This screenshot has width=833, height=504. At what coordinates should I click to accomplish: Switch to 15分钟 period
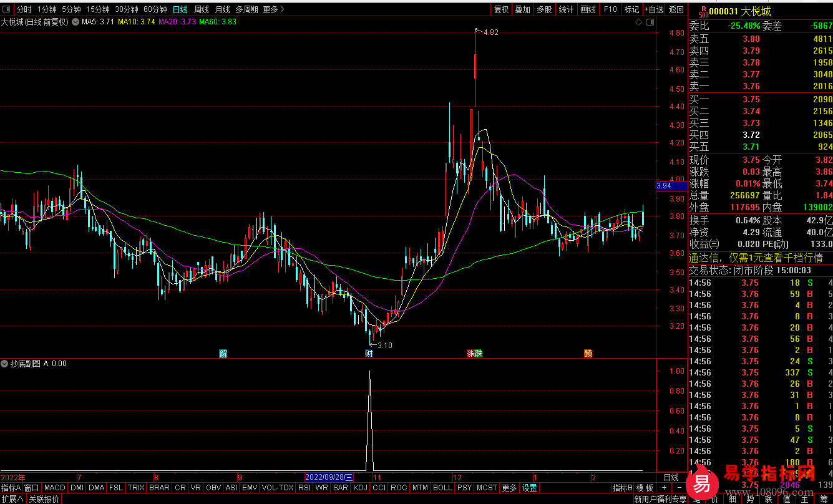pyautogui.click(x=98, y=9)
